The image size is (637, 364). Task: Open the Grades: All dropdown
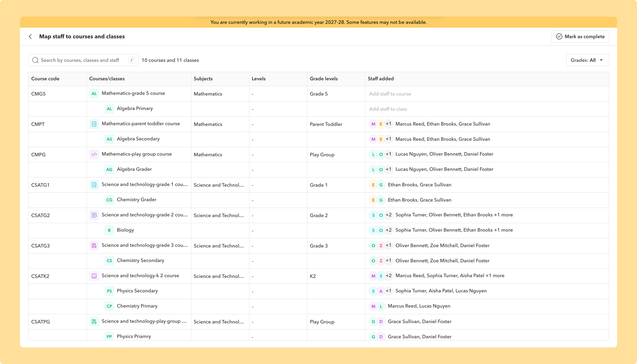click(587, 60)
